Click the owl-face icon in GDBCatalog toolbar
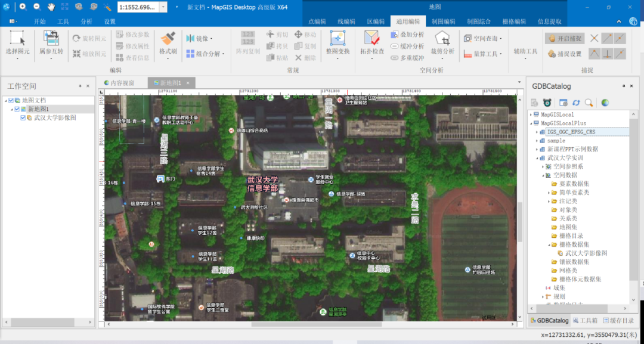 [x=547, y=103]
